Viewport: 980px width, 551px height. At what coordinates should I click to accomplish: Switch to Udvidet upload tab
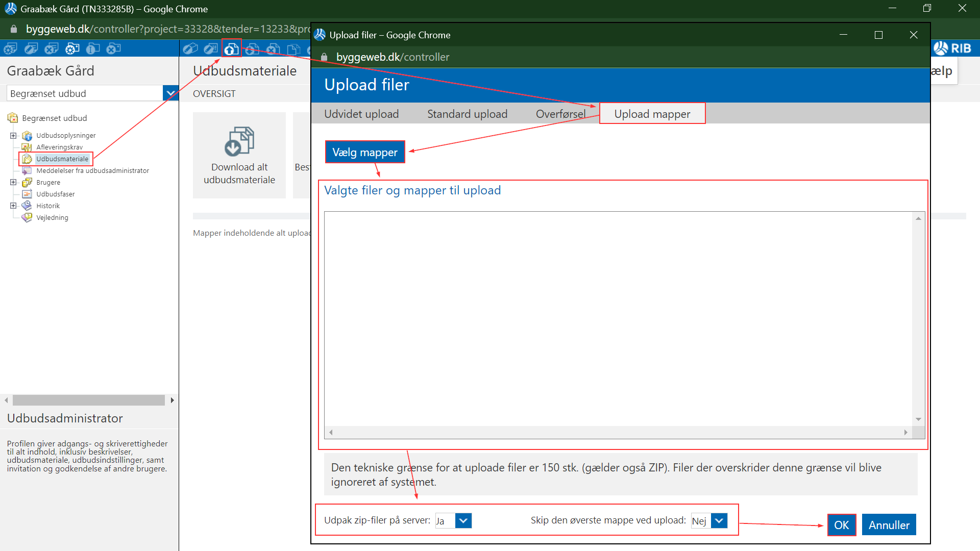pos(361,114)
